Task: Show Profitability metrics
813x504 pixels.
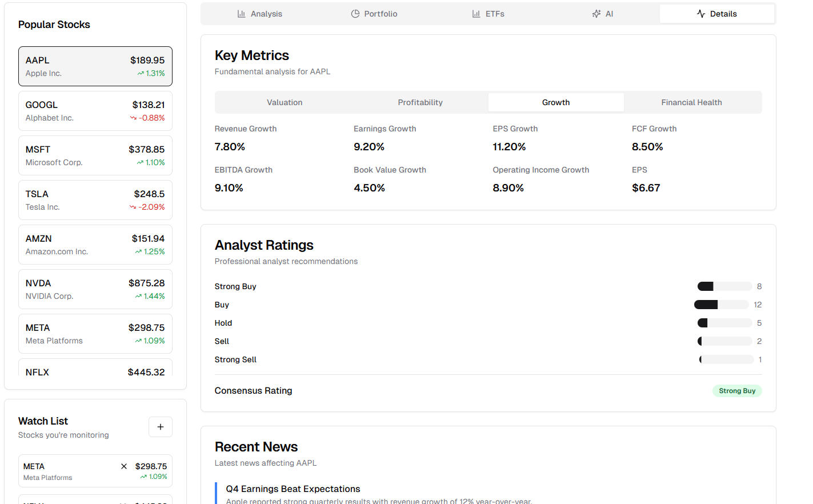Action: tap(420, 102)
